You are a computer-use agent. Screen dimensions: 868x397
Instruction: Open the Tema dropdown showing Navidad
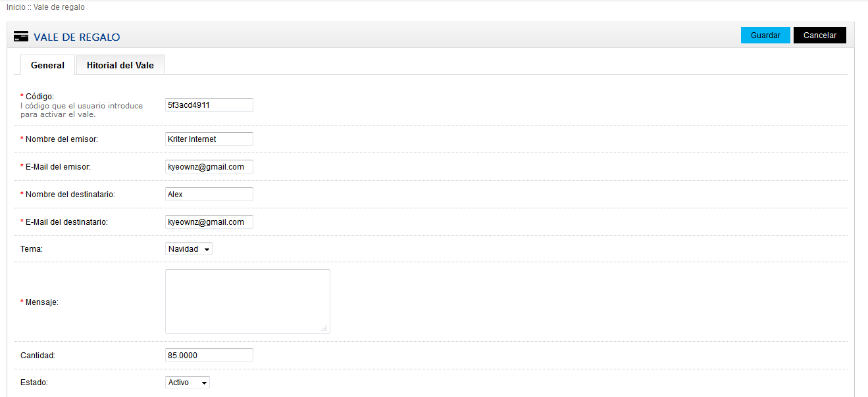click(189, 249)
